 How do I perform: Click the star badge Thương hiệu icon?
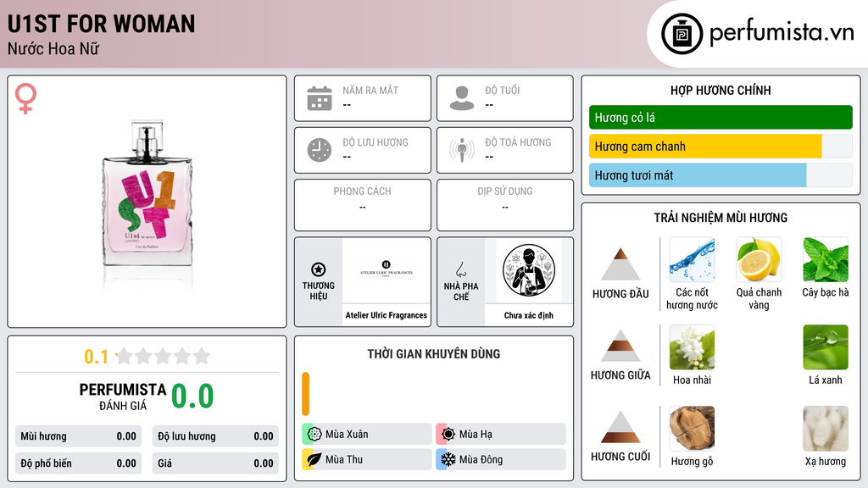tap(319, 269)
